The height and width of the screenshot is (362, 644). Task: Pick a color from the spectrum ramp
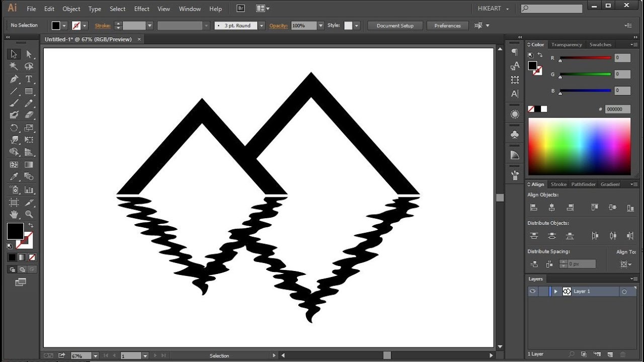579,146
